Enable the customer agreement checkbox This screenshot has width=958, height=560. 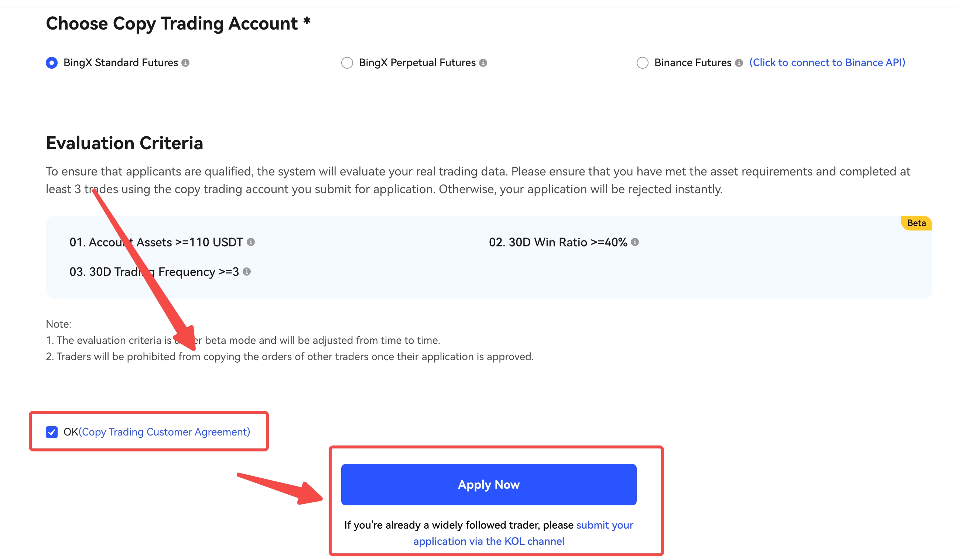(51, 450)
